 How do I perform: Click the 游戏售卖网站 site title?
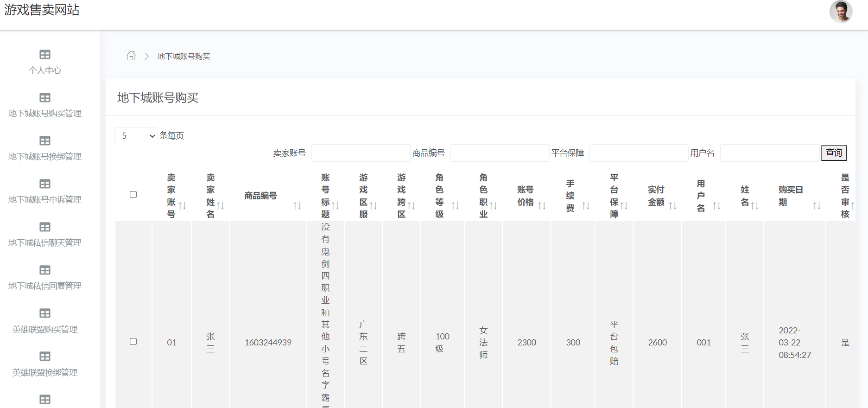pyautogui.click(x=42, y=10)
